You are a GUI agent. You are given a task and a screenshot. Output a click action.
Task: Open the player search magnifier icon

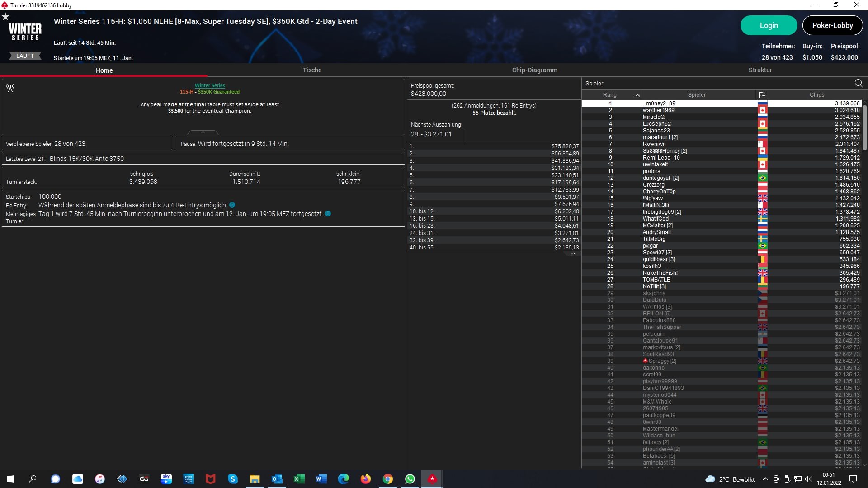[858, 83]
